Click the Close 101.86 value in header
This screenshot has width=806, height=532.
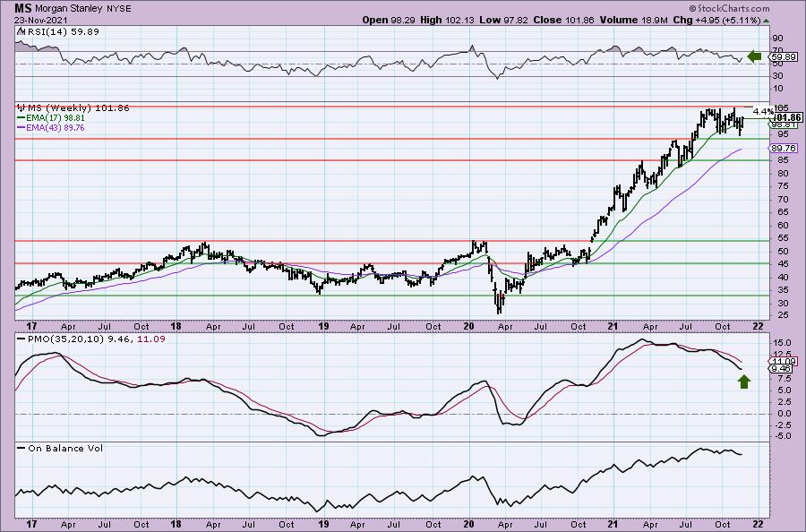click(563, 20)
